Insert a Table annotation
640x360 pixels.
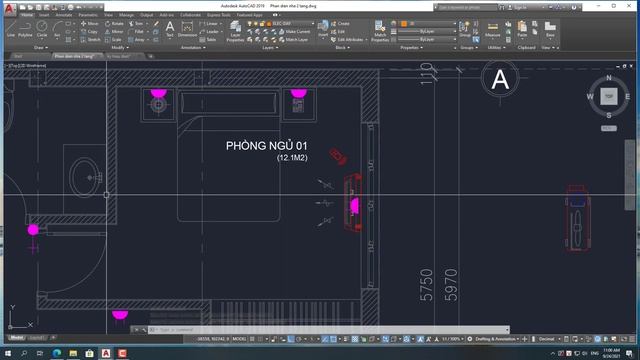click(208, 40)
